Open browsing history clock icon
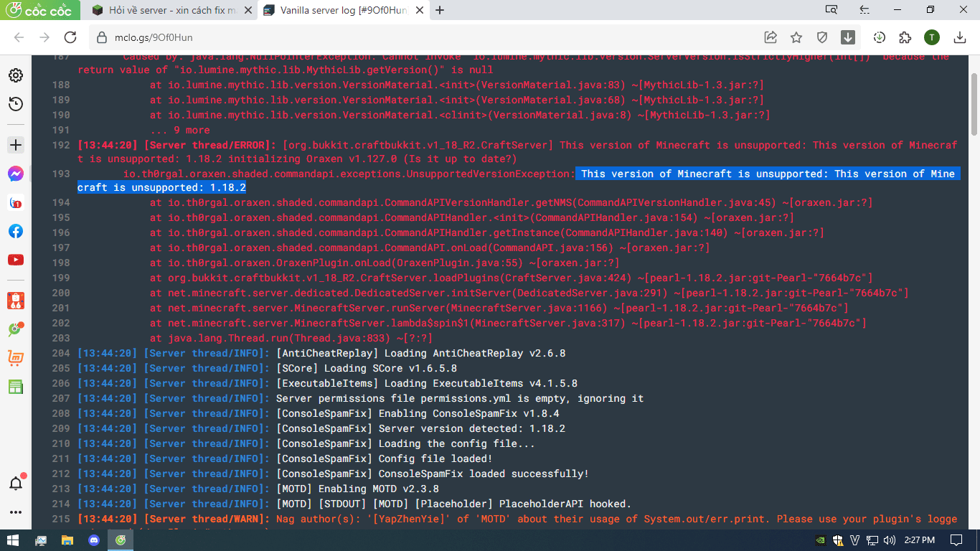Viewport: 980px width, 551px height. coord(15,104)
